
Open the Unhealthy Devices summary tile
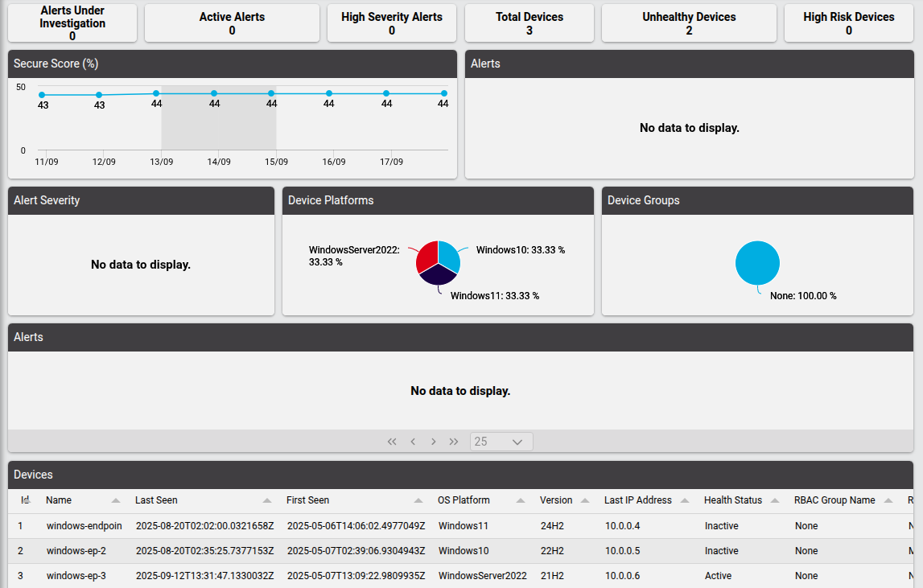click(x=689, y=23)
